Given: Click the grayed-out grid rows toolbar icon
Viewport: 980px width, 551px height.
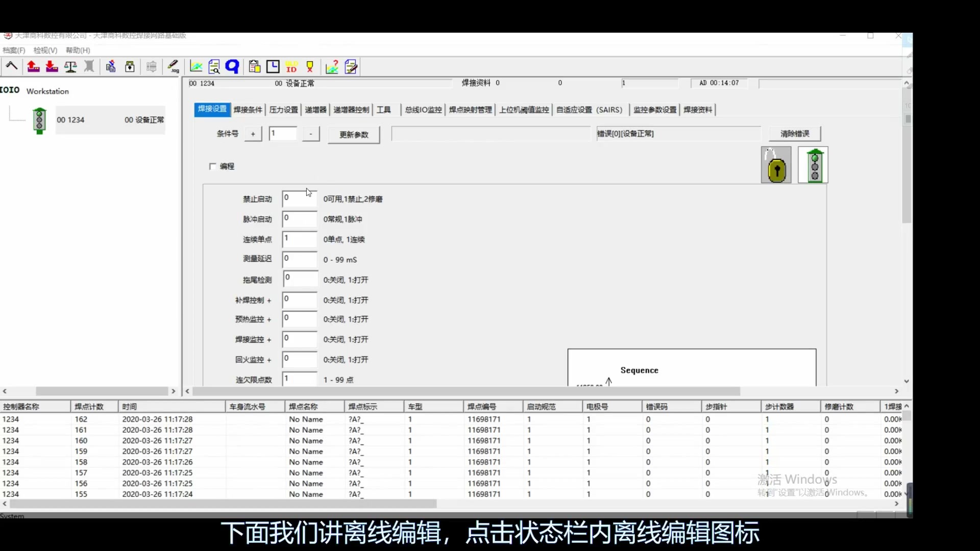Looking at the screenshot, I should tap(152, 66).
